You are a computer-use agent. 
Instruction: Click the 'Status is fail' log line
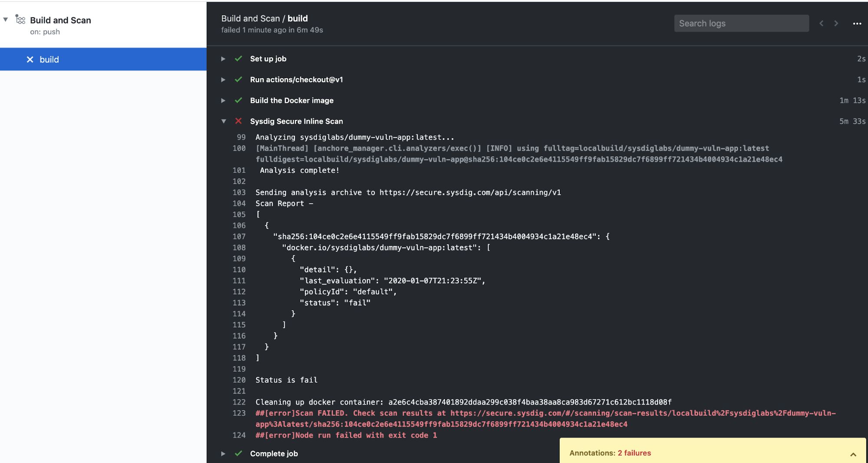click(287, 380)
